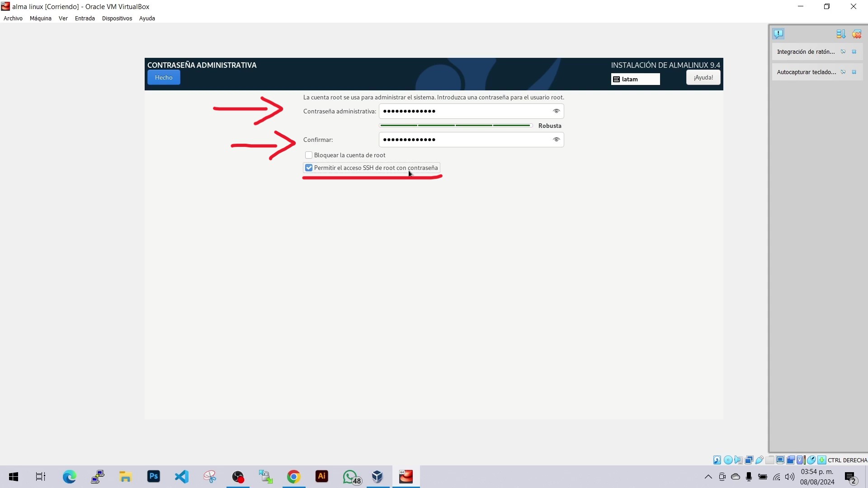Click the CTRL DERECHA host key label
Image resolution: width=868 pixels, height=488 pixels.
847,460
